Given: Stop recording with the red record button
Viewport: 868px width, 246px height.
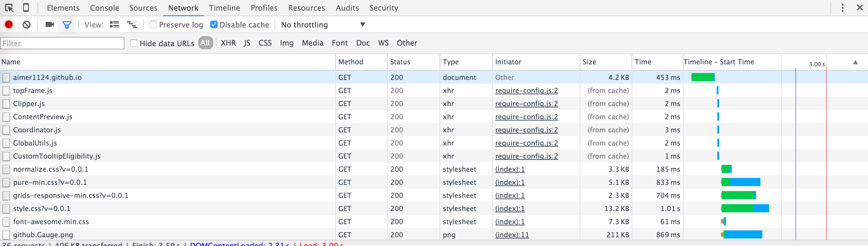Looking at the screenshot, I should click(x=9, y=25).
